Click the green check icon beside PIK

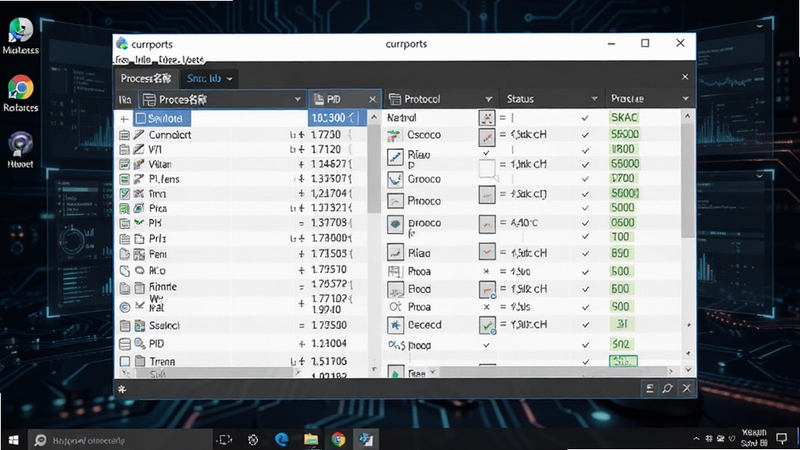[139, 223]
